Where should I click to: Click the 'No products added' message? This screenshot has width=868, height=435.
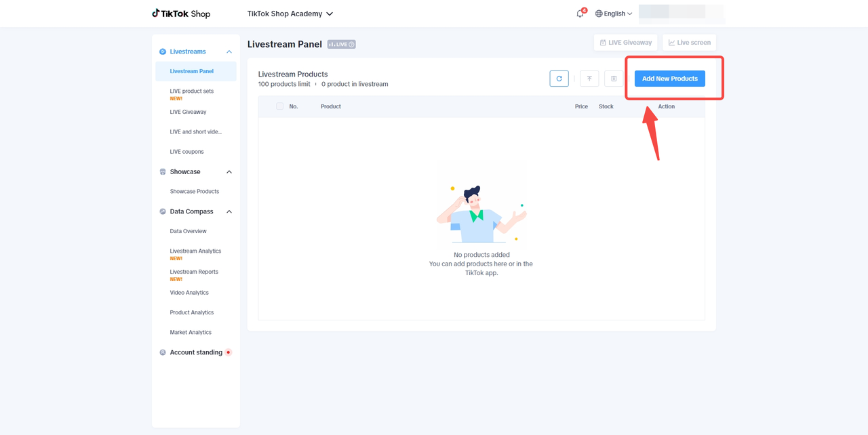tap(481, 255)
